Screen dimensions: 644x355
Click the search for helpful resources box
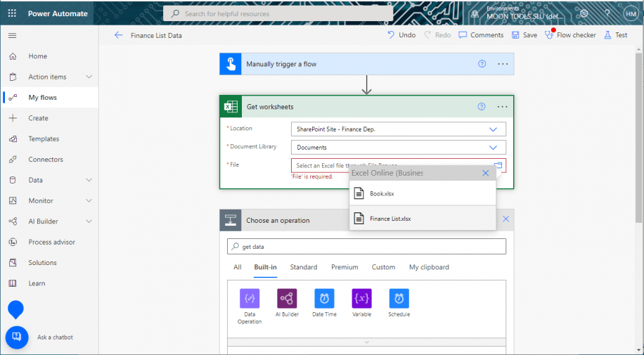coord(278,13)
